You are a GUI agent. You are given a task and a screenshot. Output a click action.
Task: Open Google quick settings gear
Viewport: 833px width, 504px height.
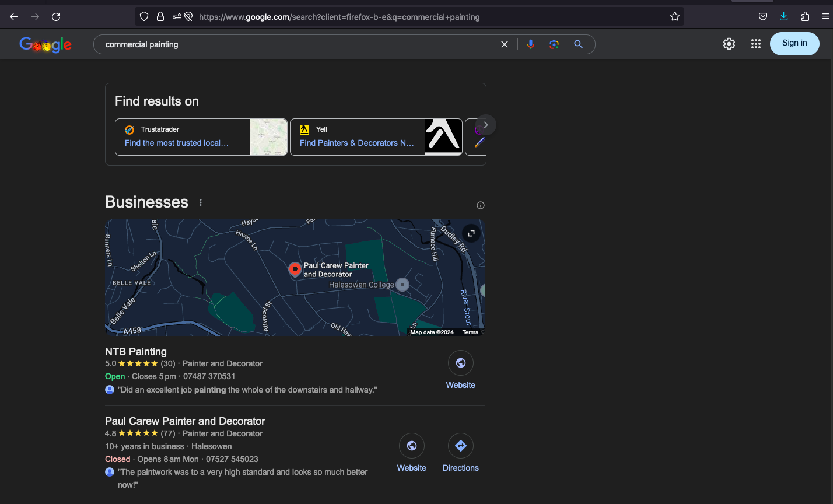click(x=729, y=44)
